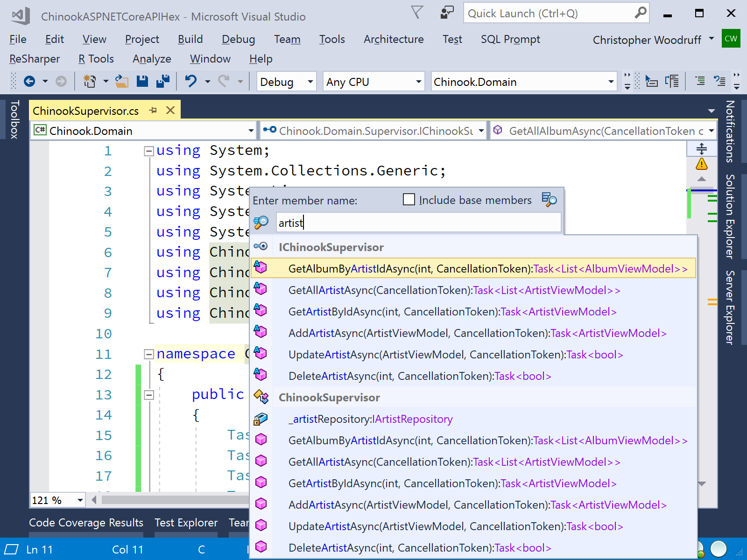Open the user account dropdown arrow

point(712,38)
